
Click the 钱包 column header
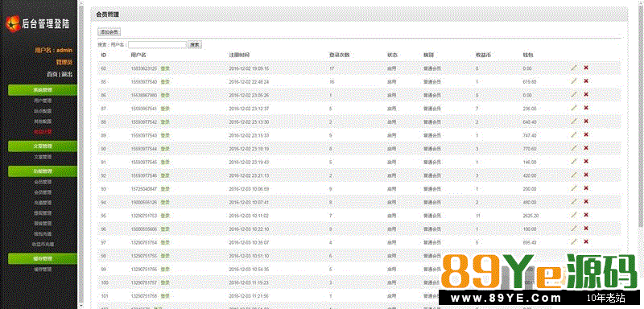point(528,55)
